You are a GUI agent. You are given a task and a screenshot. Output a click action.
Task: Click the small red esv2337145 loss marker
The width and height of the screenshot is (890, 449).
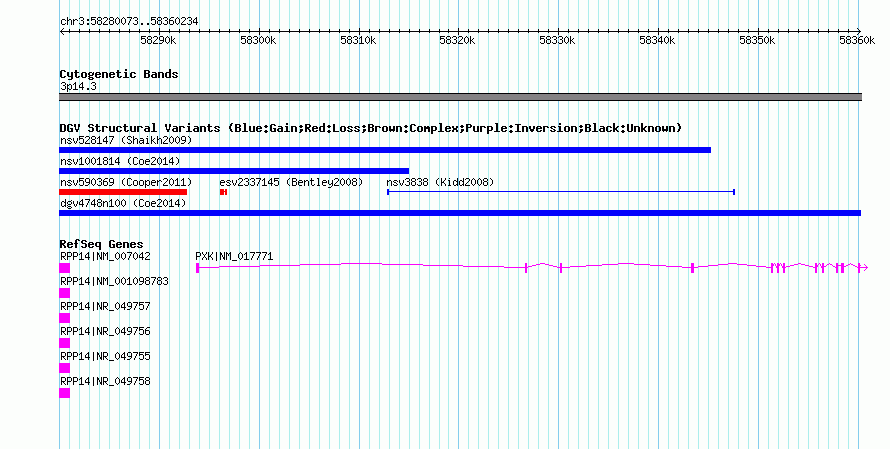click(x=224, y=192)
